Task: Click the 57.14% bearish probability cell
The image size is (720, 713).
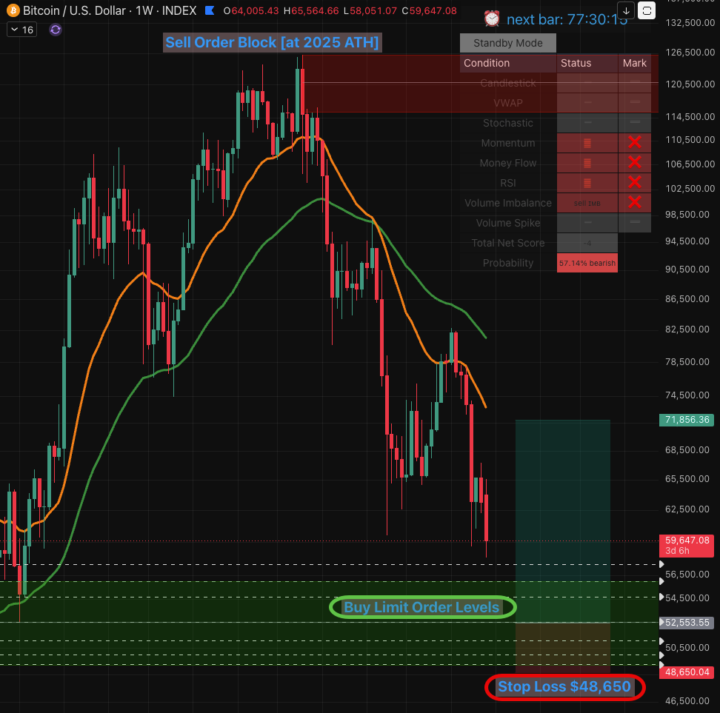Action: tap(587, 263)
